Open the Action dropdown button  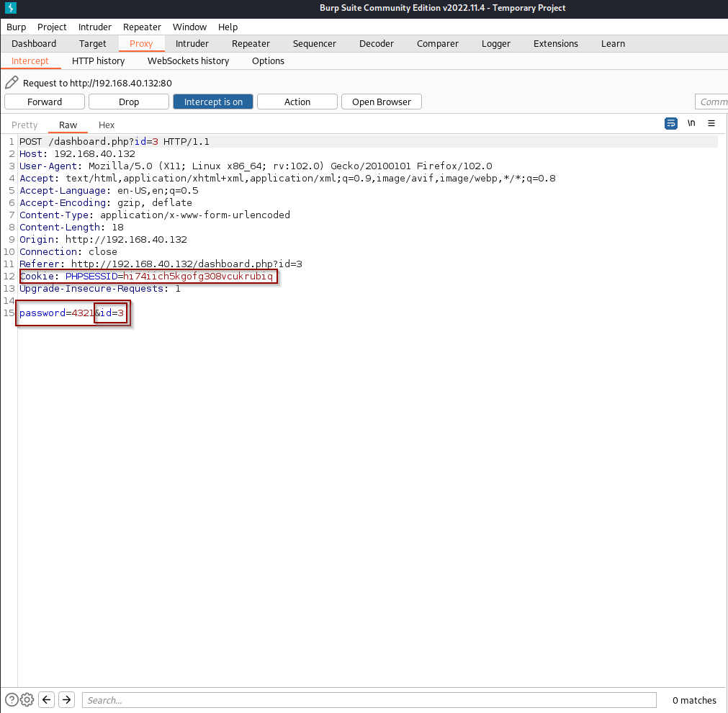297,102
